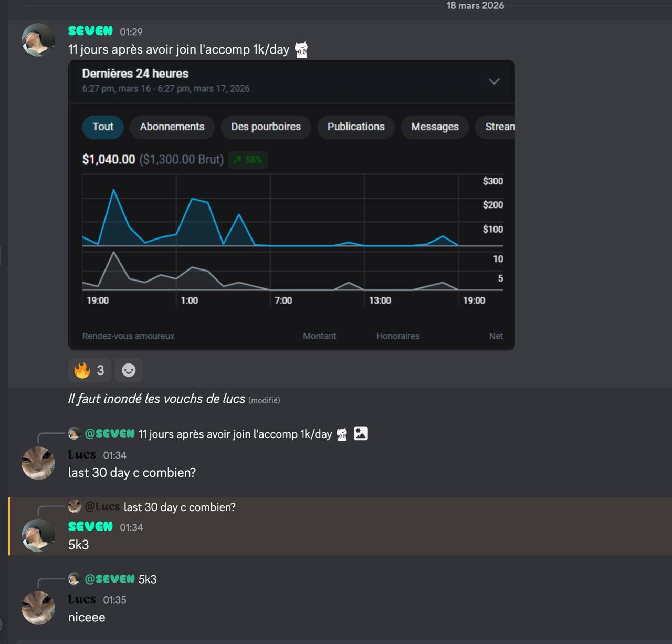The image size is (672, 644).
Task: Click the @SEVEN mention in the 5k3 reply
Action: tap(110, 579)
